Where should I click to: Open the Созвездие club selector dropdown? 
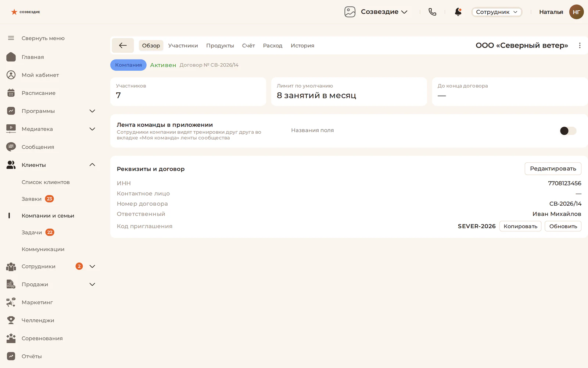384,12
